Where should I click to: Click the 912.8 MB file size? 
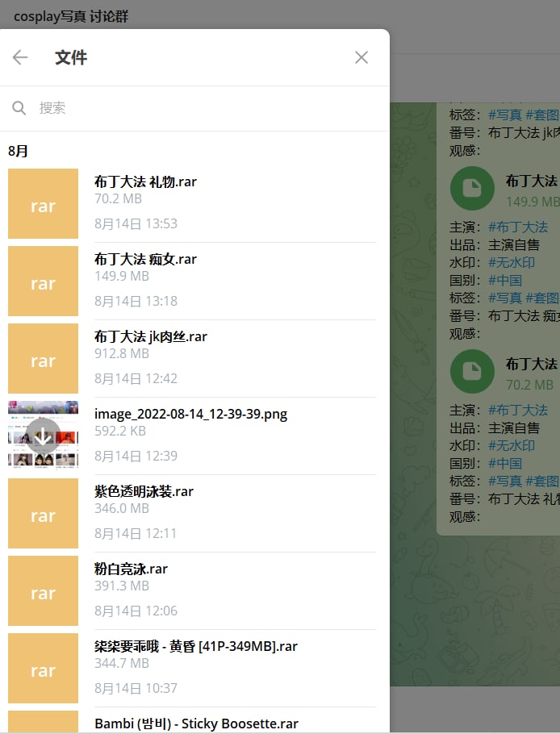click(x=122, y=353)
